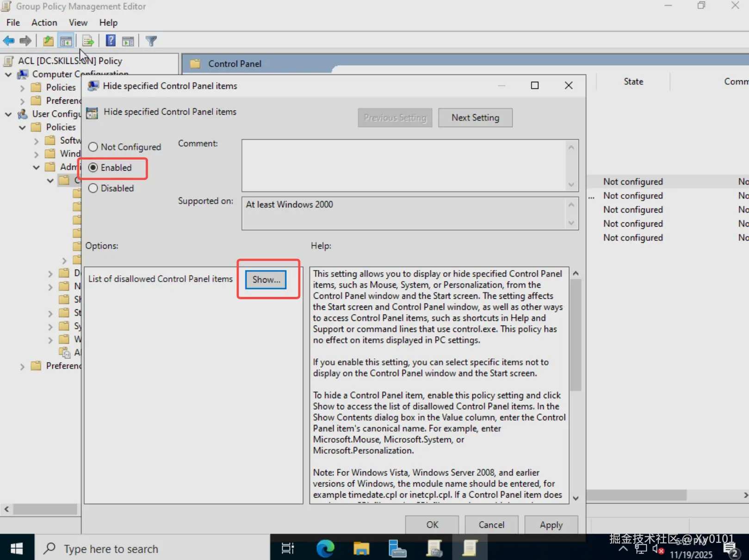Select the Disabled radio button
749x560 pixels.
click(x=93, y=188)
